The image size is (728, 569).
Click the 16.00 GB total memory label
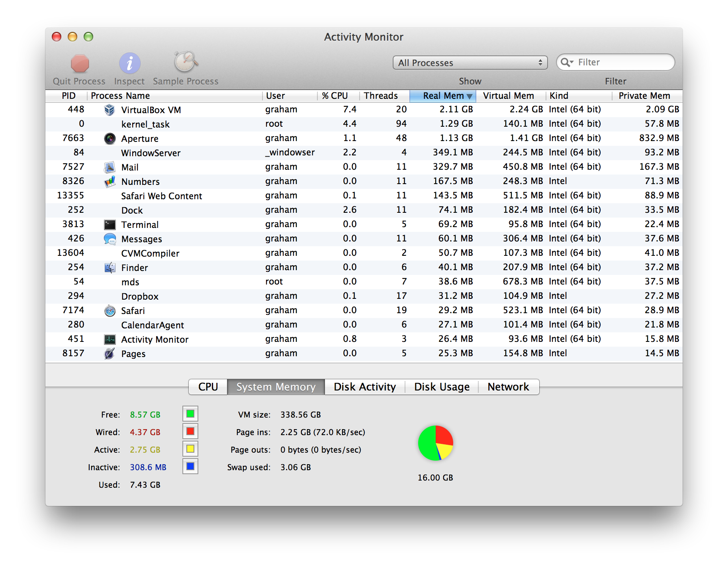point(435,477)
